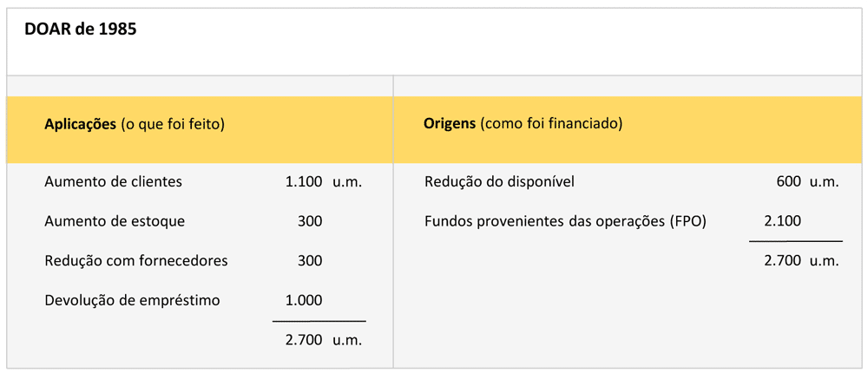Click the "Aumento de estoque" row label

point(115,221)
